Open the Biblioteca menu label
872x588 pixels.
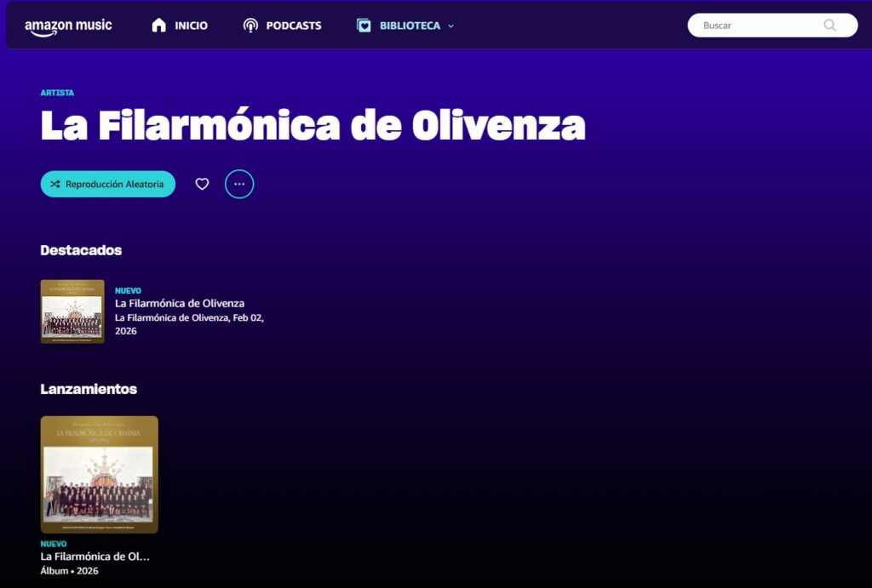[410, 26]
